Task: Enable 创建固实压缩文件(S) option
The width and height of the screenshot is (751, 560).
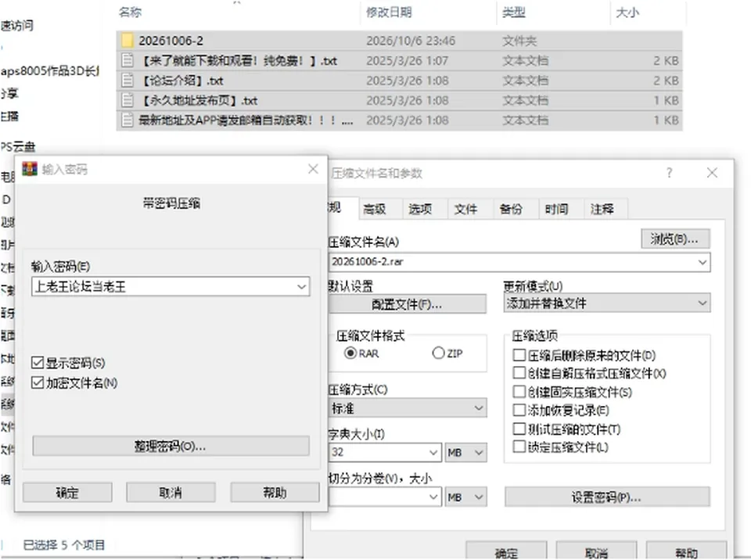Action: click(519, 392)
